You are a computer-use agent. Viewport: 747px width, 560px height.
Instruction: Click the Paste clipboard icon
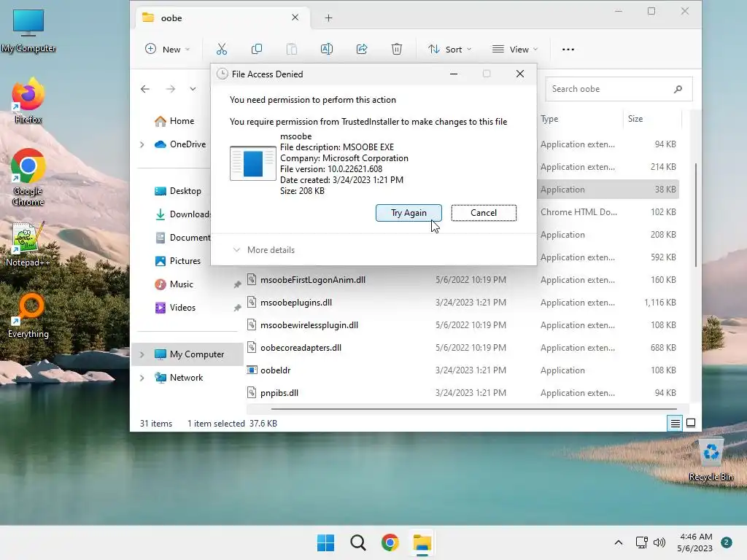click(x=292, y=49)
